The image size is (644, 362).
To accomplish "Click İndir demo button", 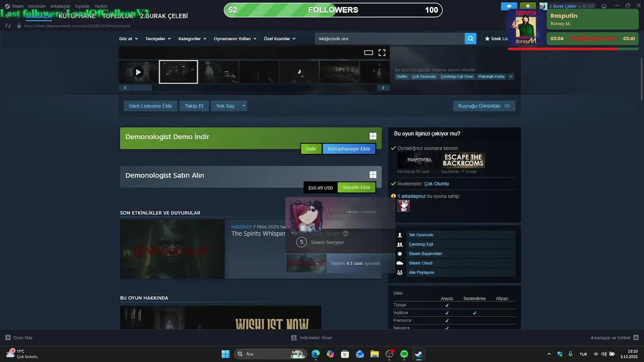I will click(x=311, y=149).
